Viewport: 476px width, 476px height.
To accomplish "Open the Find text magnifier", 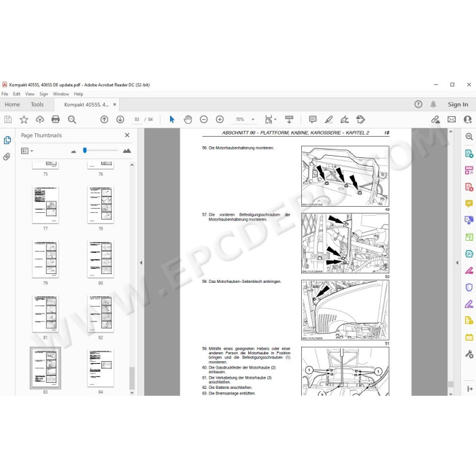I will tap(72, 120).
